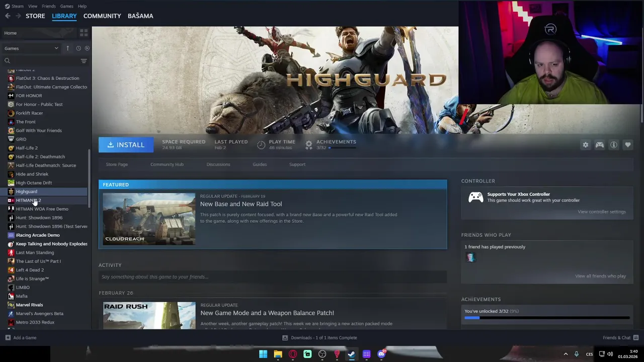Open View all friends who play
Image resolution: width=644 pixels, height=362 pixels.
tap(600, 276)
